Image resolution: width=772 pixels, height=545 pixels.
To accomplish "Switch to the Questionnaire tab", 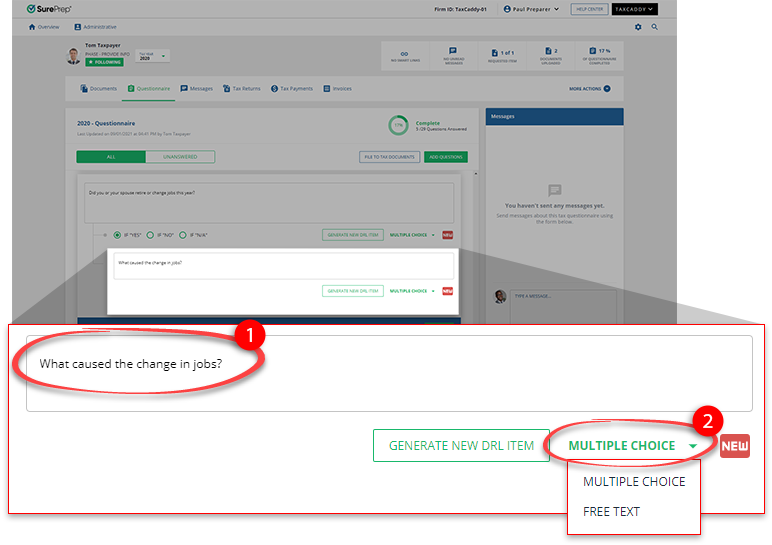I will click(149, 89).
